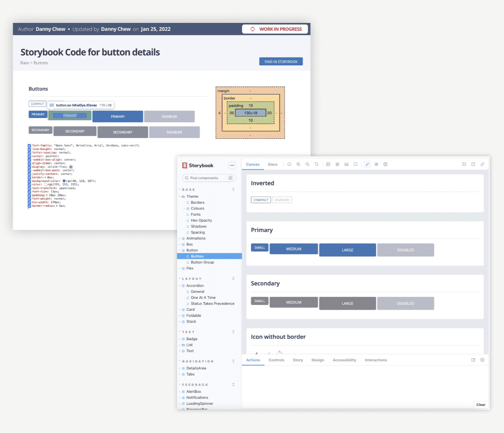Click the Theme folder icon

pyautogui.click(x=183, y=197)
